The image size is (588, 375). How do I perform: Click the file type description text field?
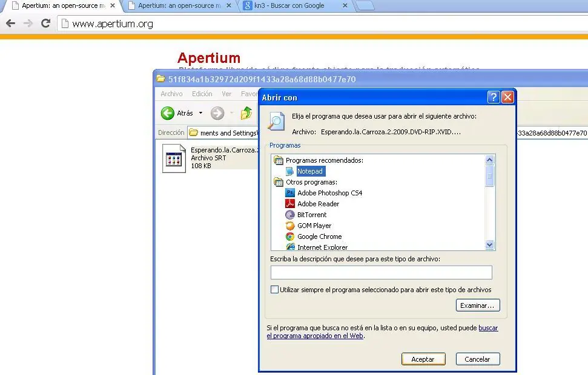pyautogui.click(x=382, y=272)
